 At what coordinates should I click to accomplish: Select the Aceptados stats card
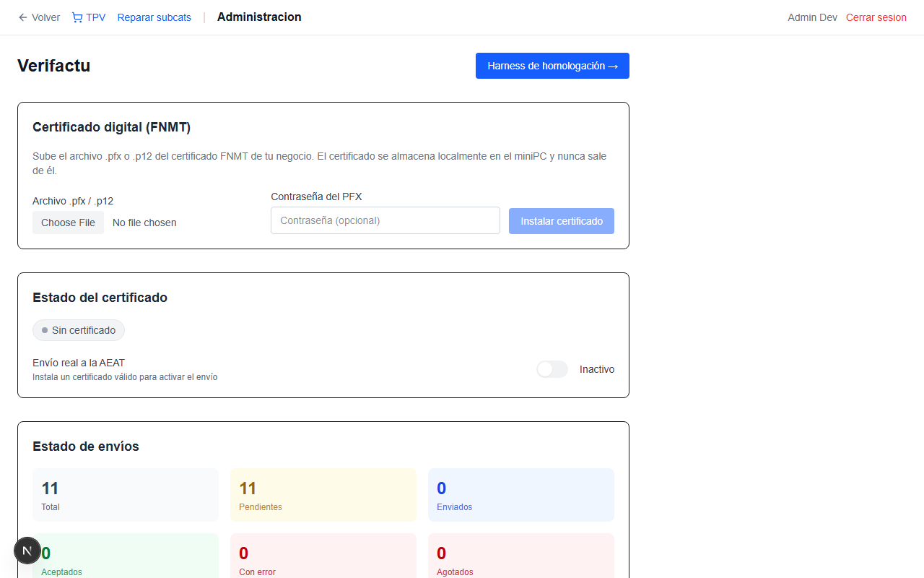[126, 556]
